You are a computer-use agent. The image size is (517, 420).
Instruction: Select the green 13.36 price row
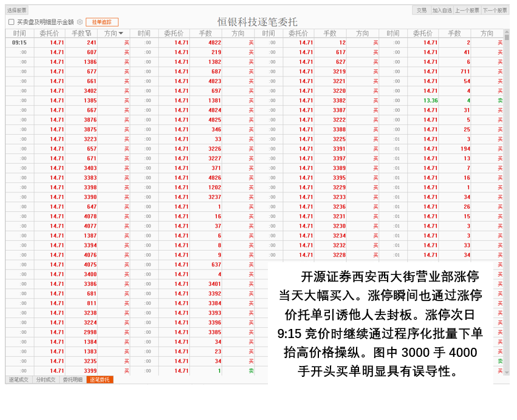(430, 101)
